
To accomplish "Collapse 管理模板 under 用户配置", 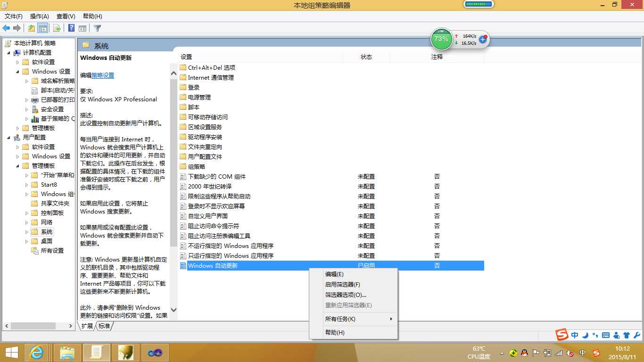I will (x=18, y=166).
